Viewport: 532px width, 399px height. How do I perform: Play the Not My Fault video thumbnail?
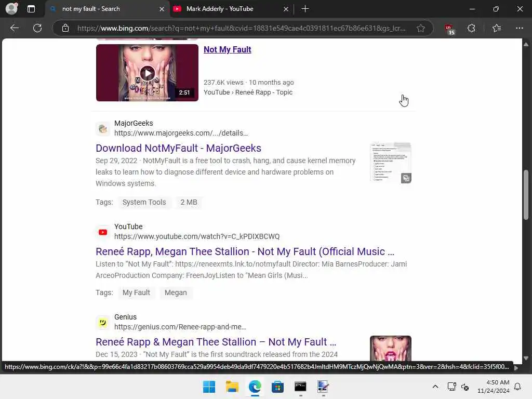[x=147, y=73]
